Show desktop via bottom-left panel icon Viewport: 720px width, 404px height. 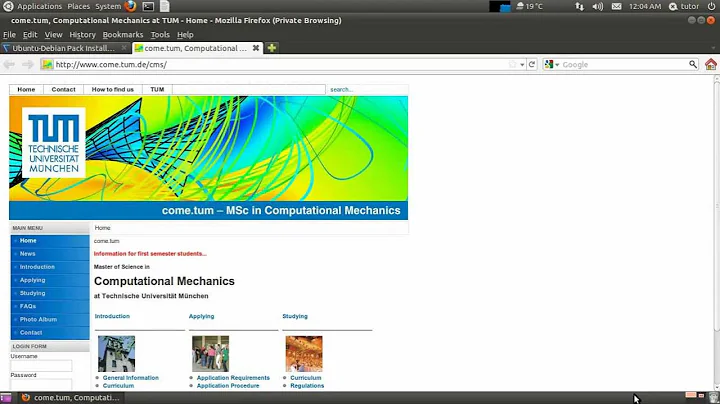[x=6, y=398]
